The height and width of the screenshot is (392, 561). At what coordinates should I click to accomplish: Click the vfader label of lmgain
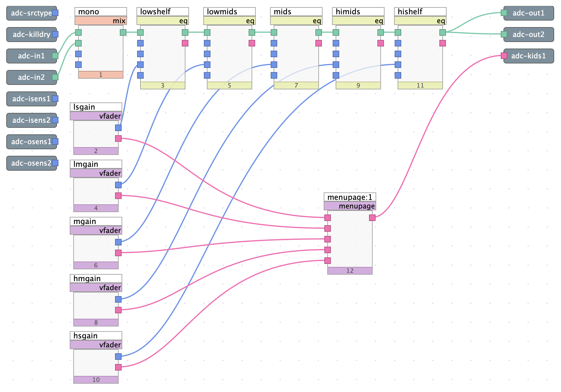pyautogui.click(x=96, y=173)
